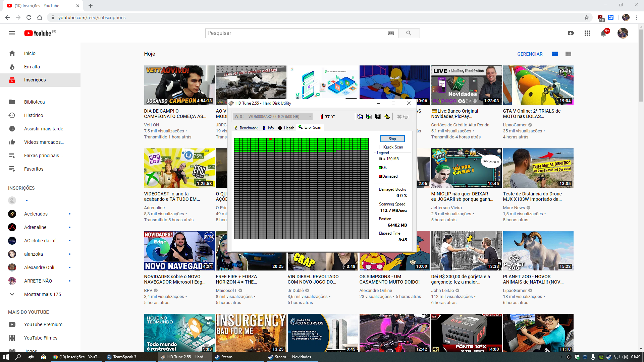644x362 pixels.
Task: Open YouTube hamburger guide menu
Action: (x=12, y=33)
